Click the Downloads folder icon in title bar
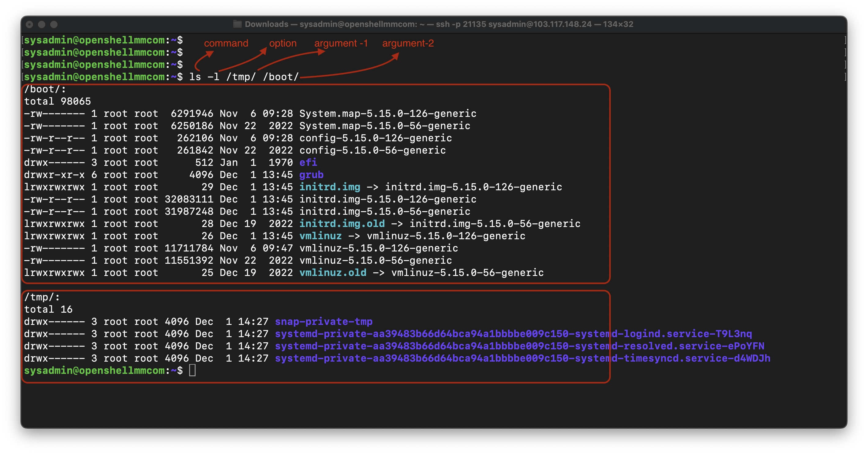Image resolution: width=868 pixels, height=454 pixels. coord(238,24)
